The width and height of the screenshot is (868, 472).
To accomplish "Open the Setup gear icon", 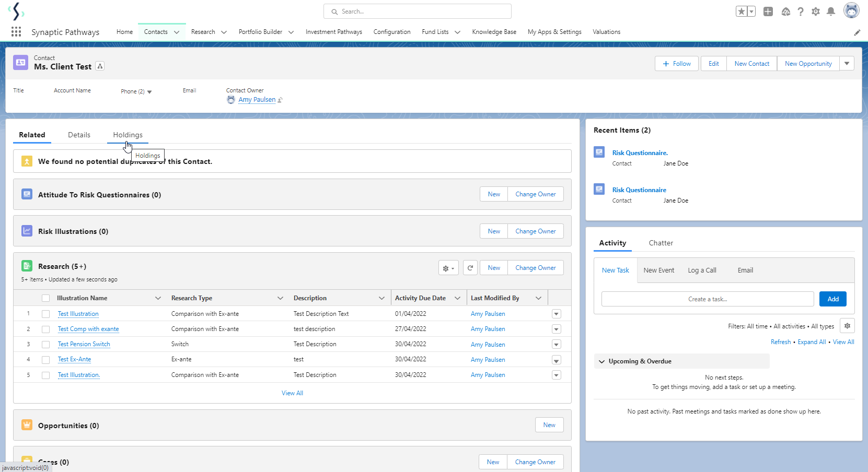I will (x=815, y=11).
